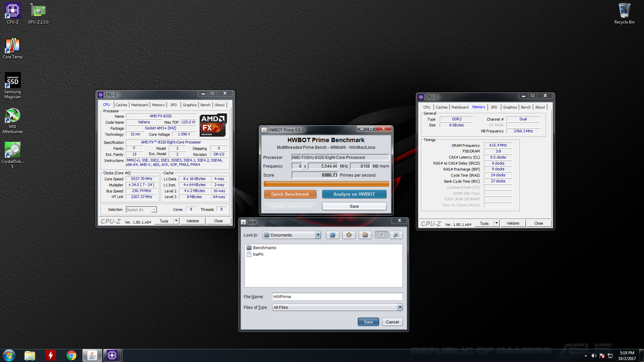The image size is (644, 362).
Task: Launch Chrome from the taskbar
Action: [x=71, y=355]
